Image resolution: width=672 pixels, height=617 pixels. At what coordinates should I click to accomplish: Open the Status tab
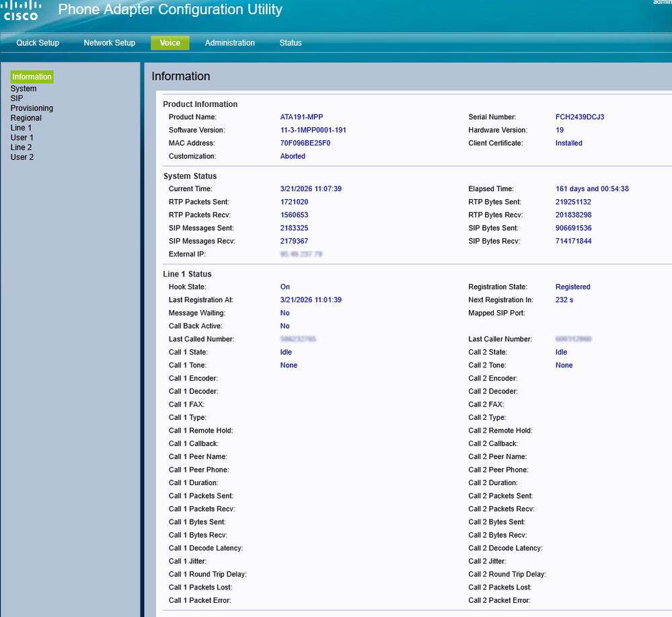(291, 43)
